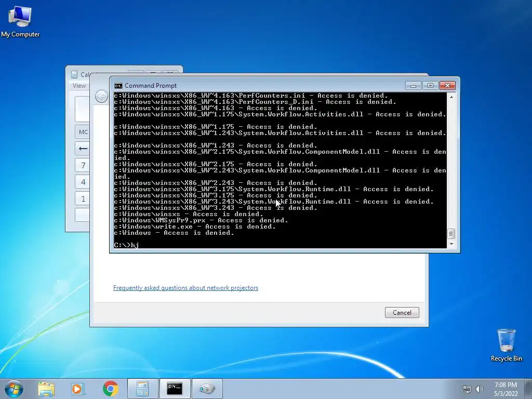This screenshot has width=532, height=399.
Task: Click Command Prompt scrollbar up arrow
Action: tap(451, 97)
